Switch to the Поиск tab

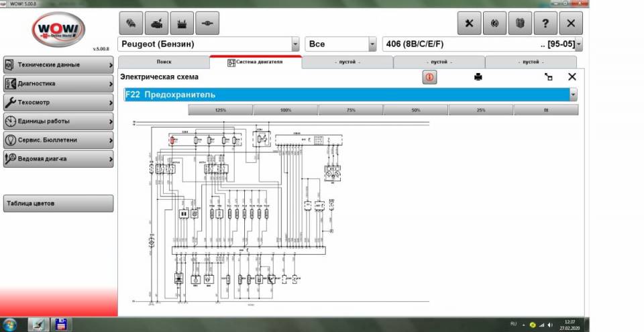(164, 62)
